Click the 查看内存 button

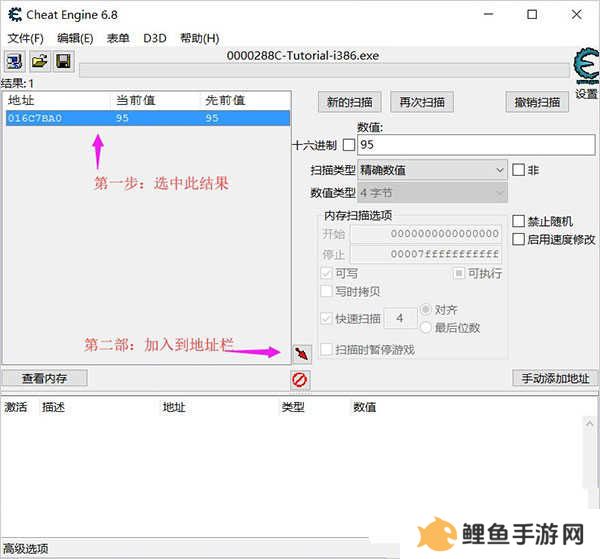click(44, 378)
